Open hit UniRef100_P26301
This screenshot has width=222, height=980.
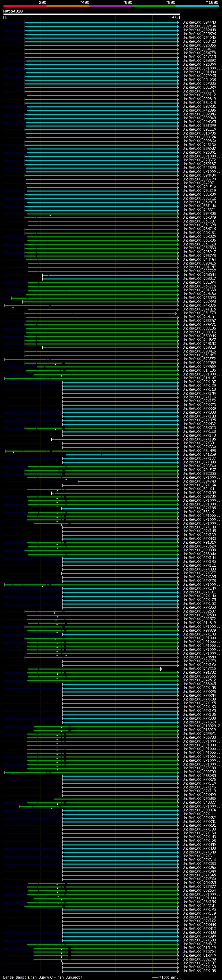point(199,152)
